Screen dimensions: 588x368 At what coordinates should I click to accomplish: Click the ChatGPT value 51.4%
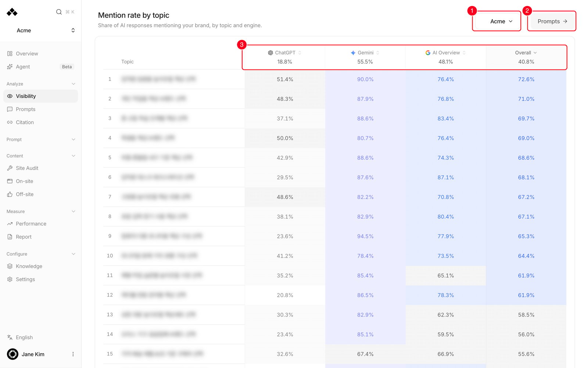(x=285, y=79)
